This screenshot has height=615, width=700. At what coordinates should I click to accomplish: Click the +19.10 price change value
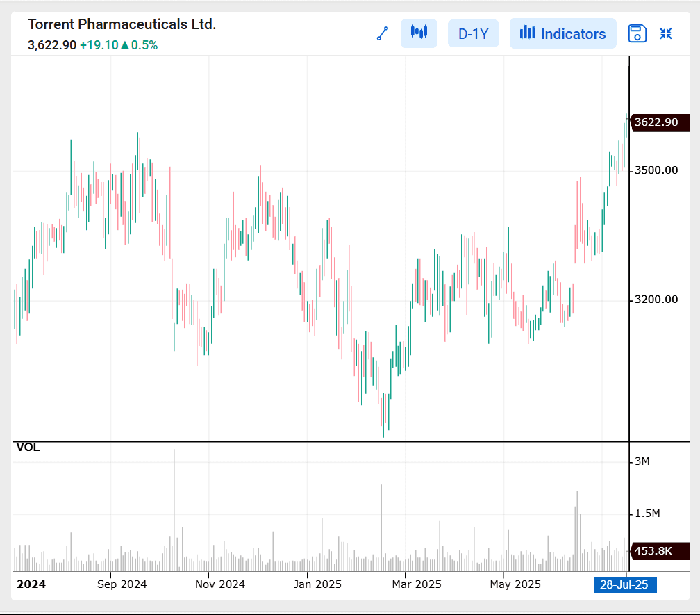click(99, 45)
